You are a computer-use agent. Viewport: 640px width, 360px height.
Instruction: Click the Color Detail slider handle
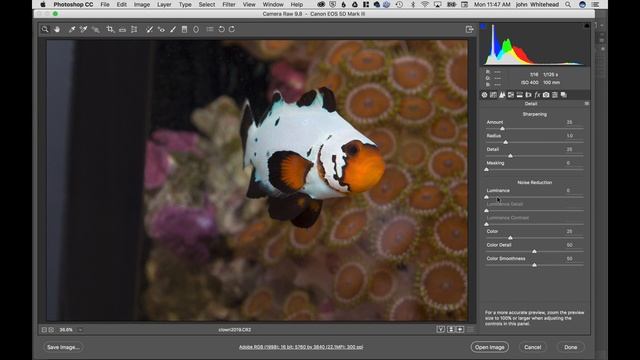[534, 251]
